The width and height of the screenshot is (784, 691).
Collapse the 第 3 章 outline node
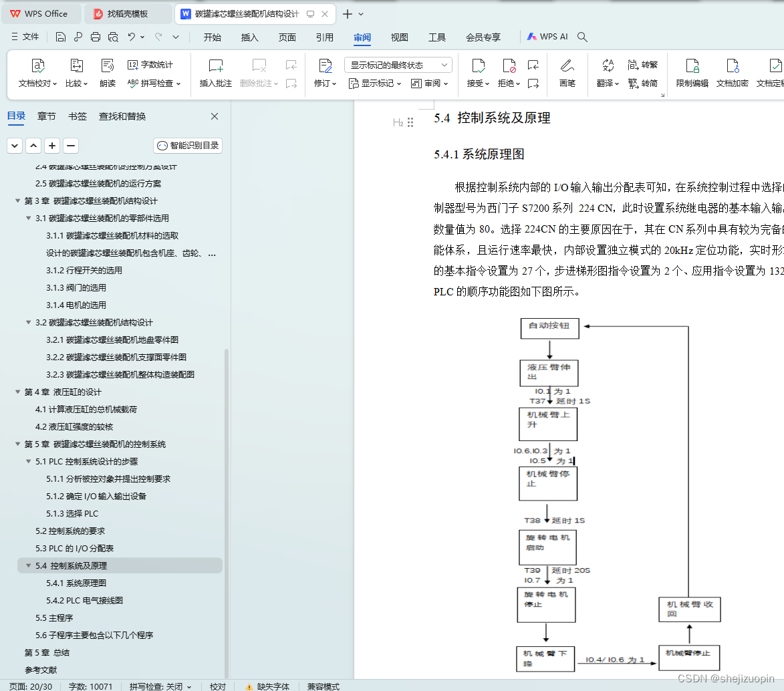(x=17, y=201)
